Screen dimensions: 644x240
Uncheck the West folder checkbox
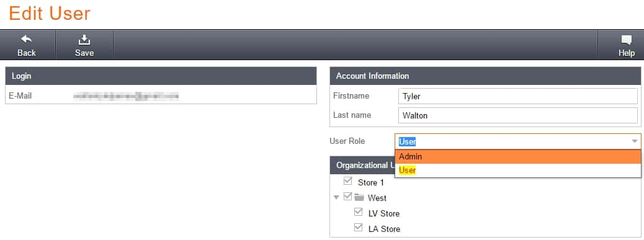tap(348, 197)
